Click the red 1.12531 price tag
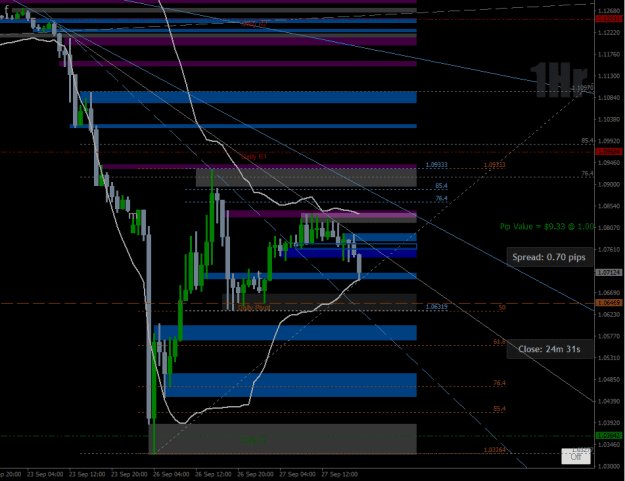625x481 pixels. click(609, 19)
